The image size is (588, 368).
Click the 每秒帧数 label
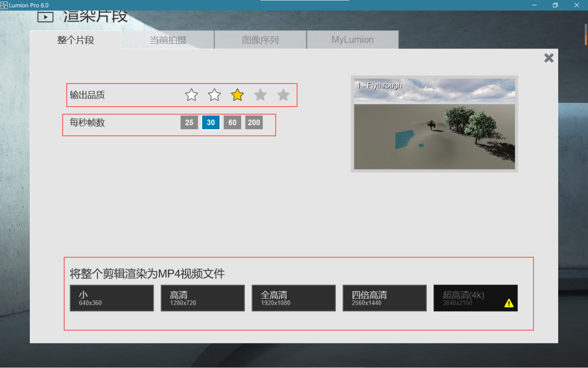[87, 123]
